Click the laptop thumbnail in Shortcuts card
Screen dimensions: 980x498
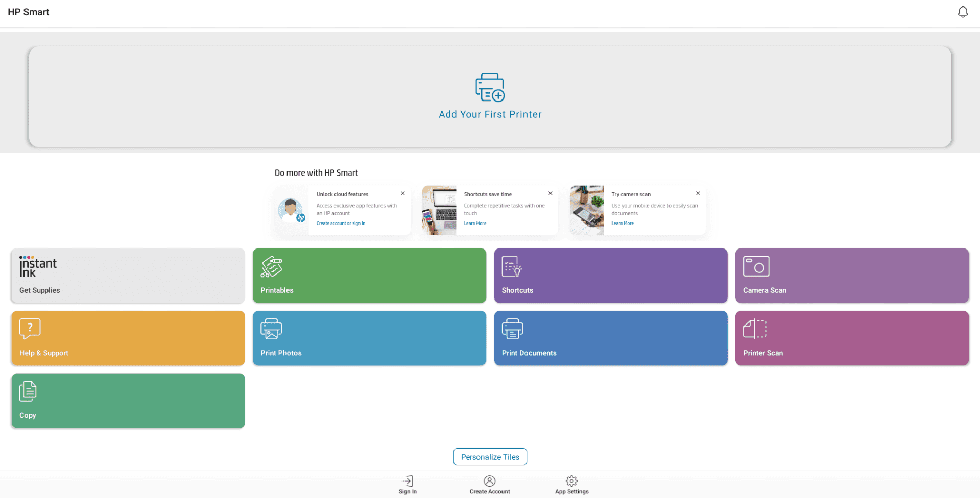(x=439, y=210)
